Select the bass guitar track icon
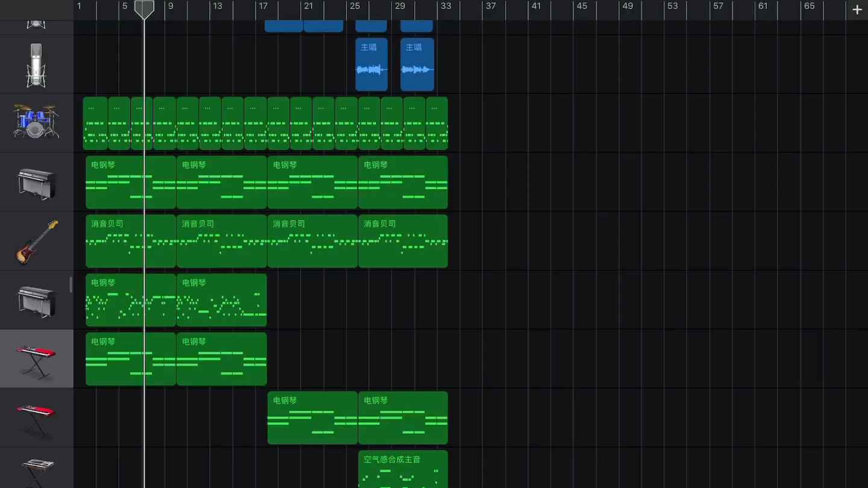 point(36,242)
